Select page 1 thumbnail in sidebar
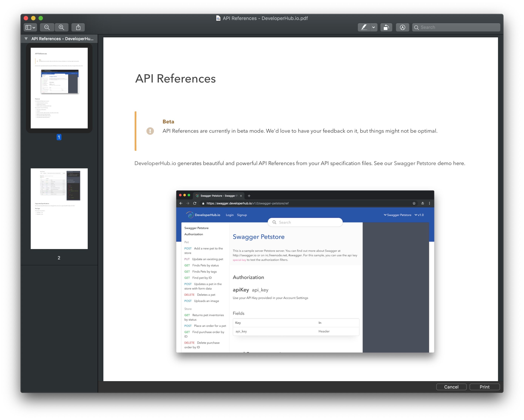 coord(59,88)
